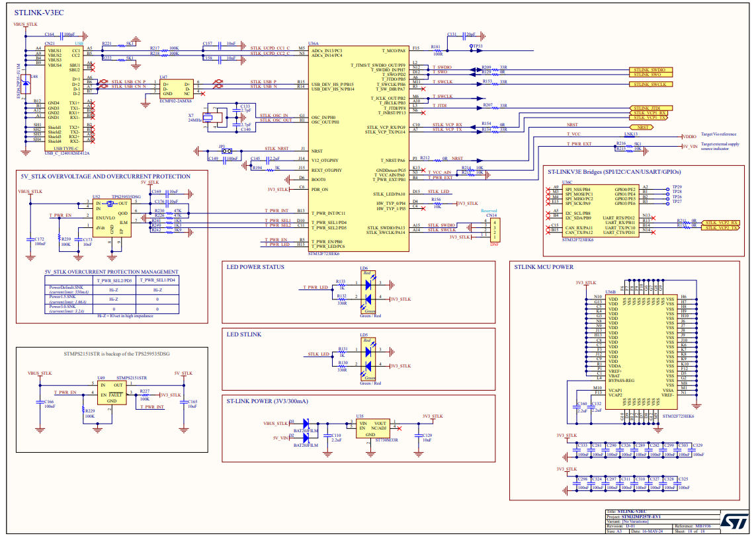The width and height of the screenshot is (756, 536).
Task: Click the TP29 test point label
Action: click(x=677, y=187)
